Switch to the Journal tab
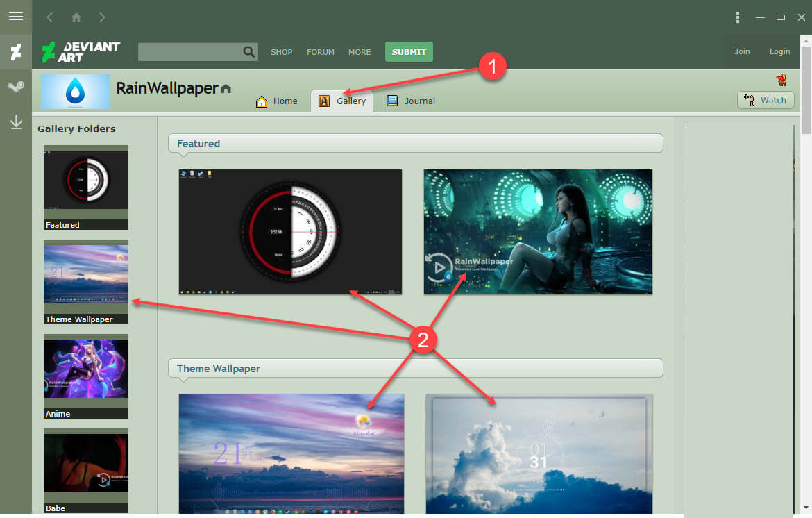The height and width of the screenshot is (518, 812). pos(411,101)
